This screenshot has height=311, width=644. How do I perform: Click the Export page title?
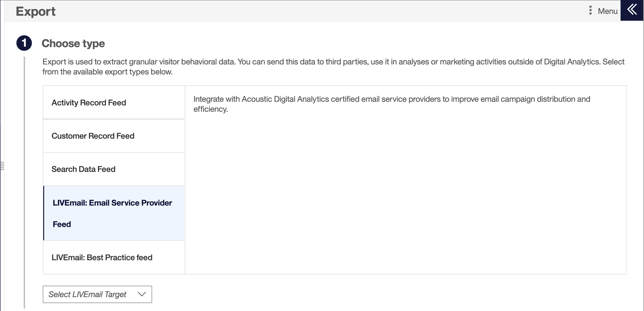tap(36, 12)
